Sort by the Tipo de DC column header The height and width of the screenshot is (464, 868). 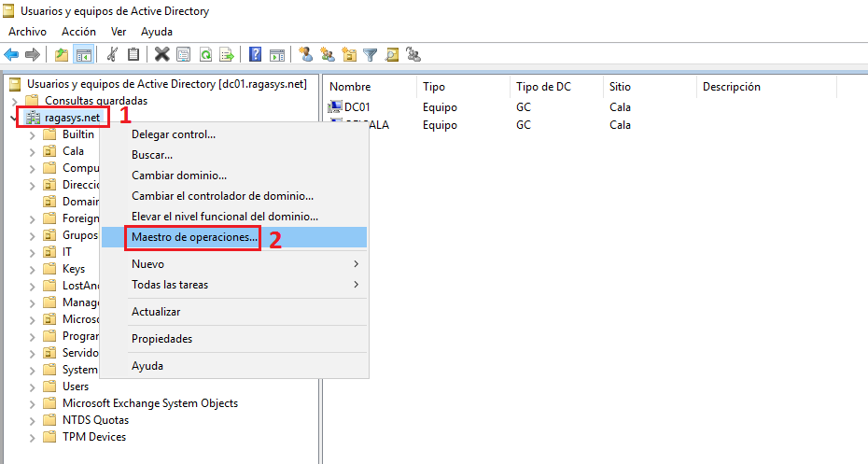pos(555,87)
